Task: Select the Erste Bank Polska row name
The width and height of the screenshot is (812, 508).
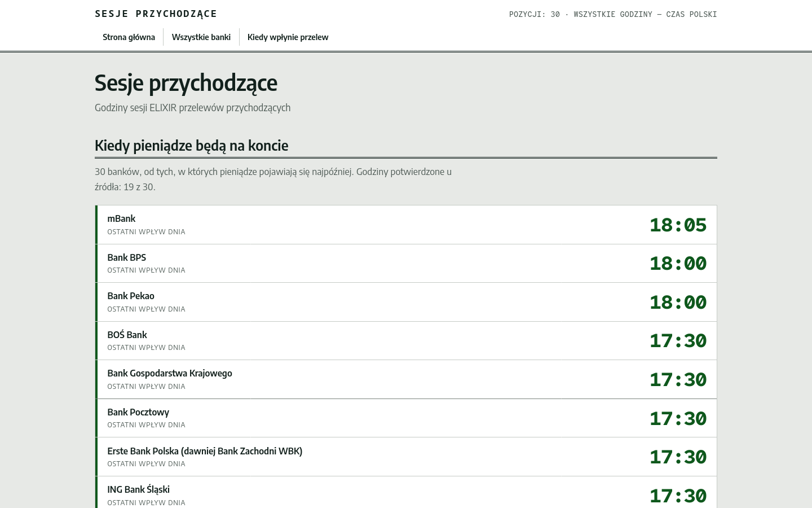Action: point(205,451)
